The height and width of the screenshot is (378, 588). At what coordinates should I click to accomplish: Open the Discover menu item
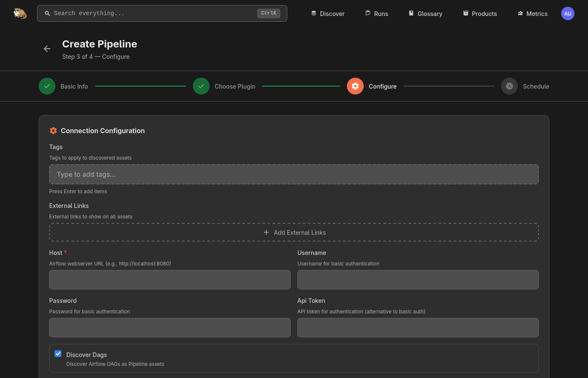click(x=328, y=13)
